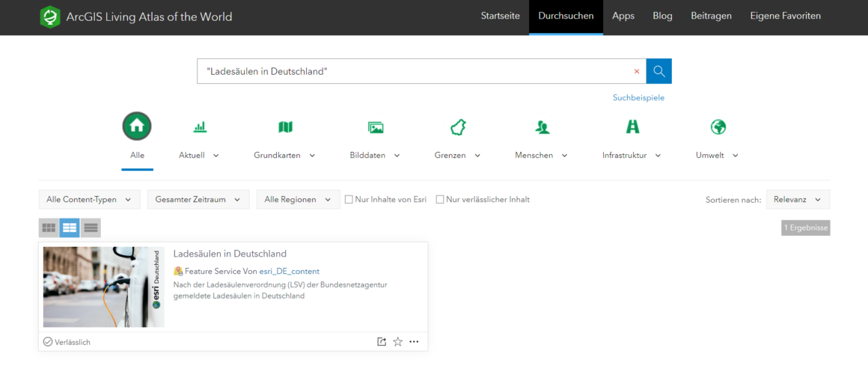The width and height of the screenshot is (868, 366).
Task: Click the ArcGIS Living Atlas logo icon
Action: click(50, 16)
